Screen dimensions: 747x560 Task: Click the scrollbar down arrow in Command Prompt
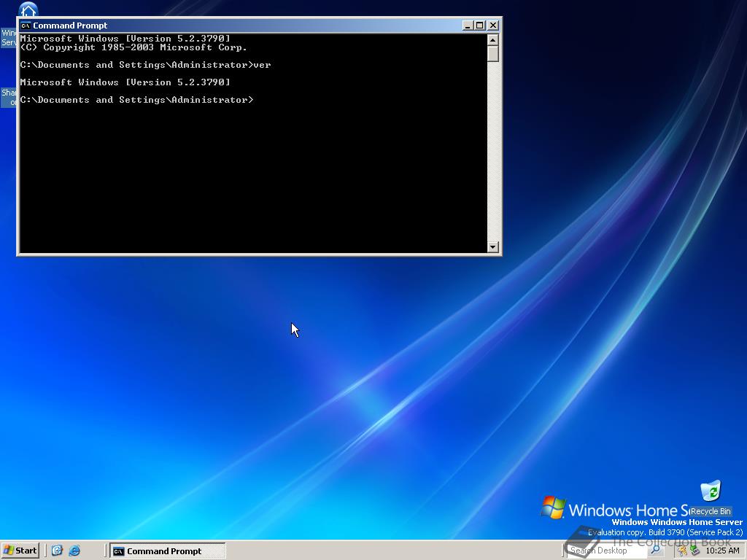[x=492, y=247]
